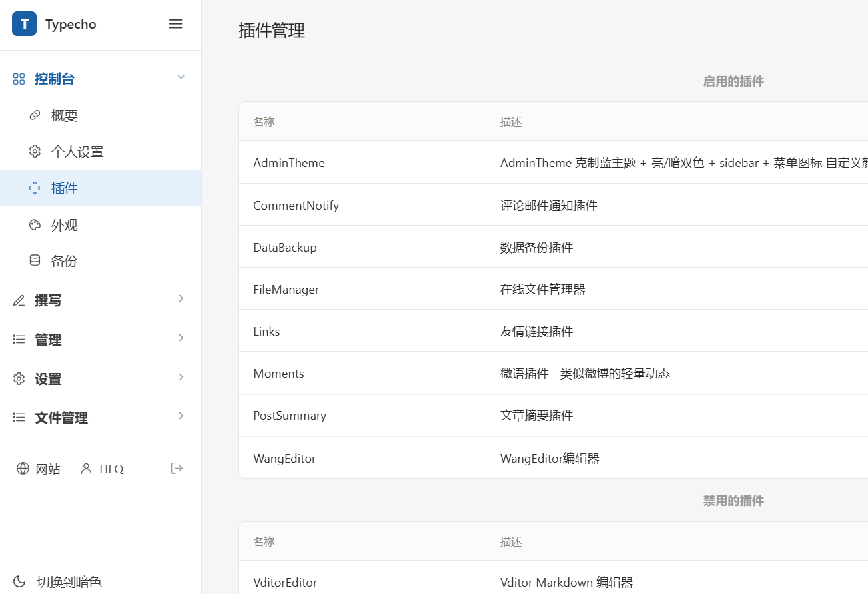Click the CommentNotify plugin name
868x594 pixels.
pyautogui.click(x=296, y=206)
